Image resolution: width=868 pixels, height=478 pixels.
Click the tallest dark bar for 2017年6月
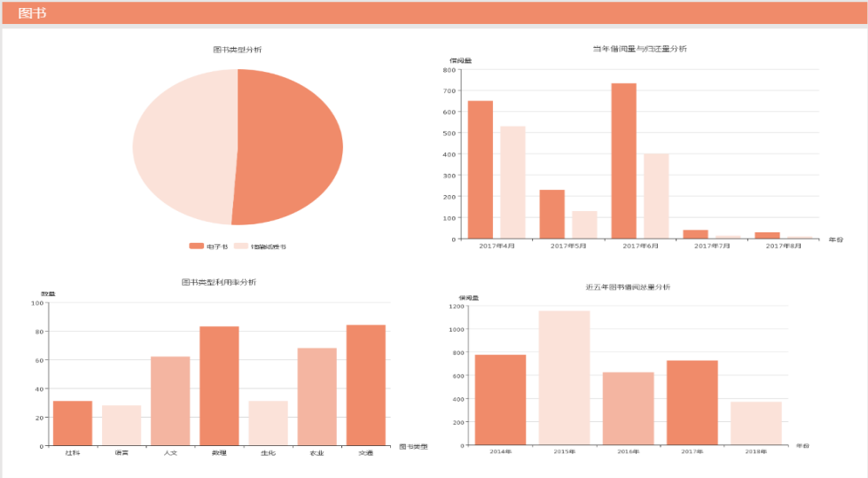[x=623, y=161]
